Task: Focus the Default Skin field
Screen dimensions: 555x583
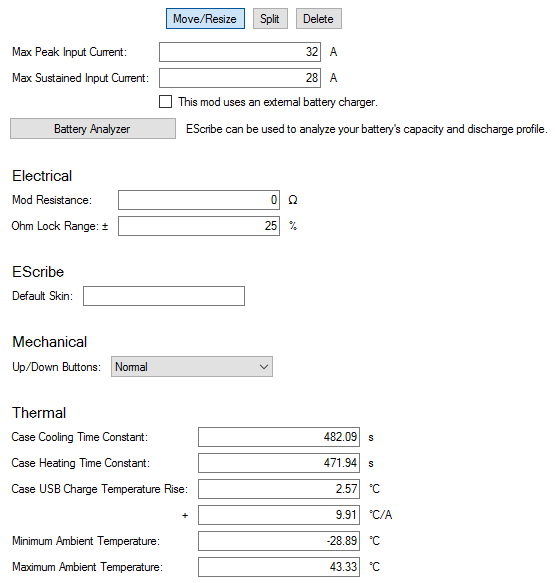Action: point(164,296)
